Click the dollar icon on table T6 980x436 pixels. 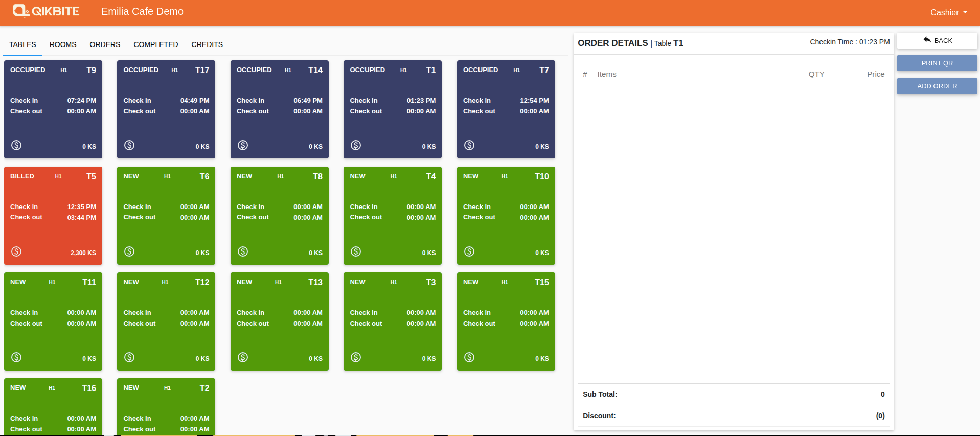[129, 251]
